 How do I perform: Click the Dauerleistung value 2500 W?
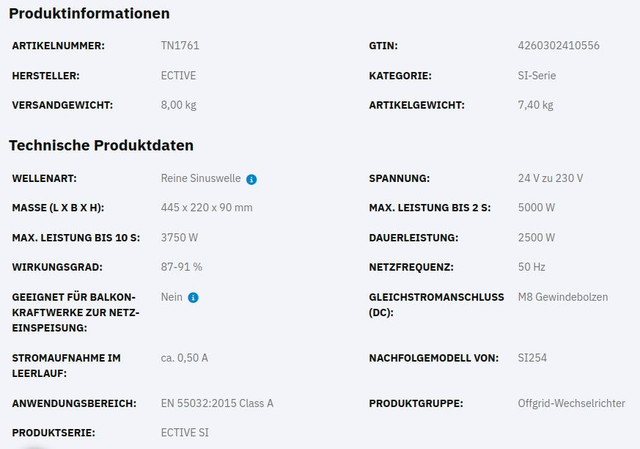coord(536,237)
